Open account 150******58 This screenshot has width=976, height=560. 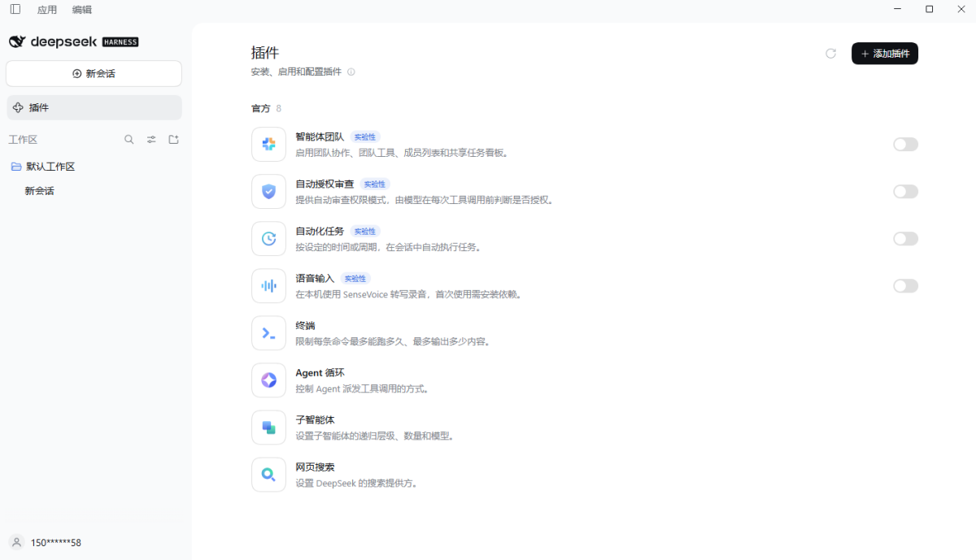[56, 543]
